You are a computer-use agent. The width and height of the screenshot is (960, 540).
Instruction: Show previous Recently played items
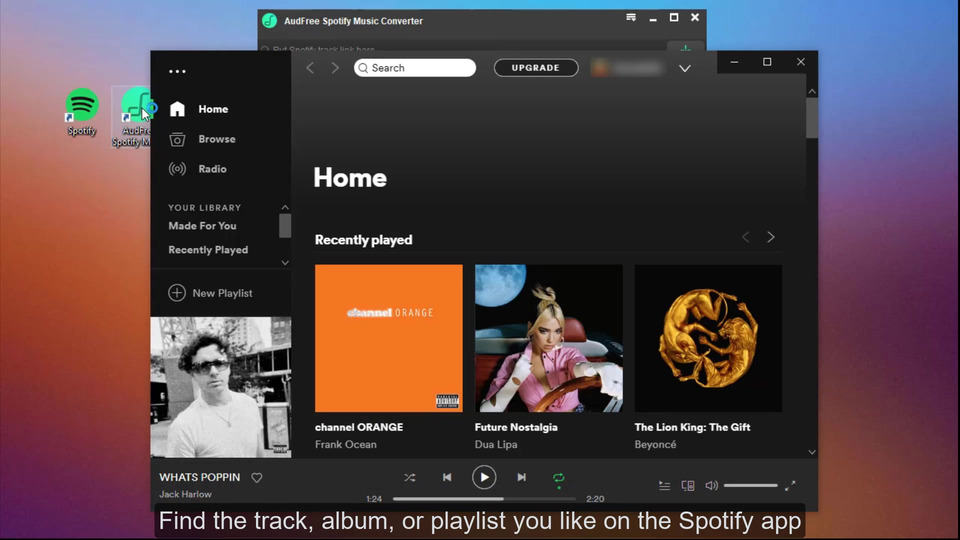pyautogui.click(x=745, y=237)
